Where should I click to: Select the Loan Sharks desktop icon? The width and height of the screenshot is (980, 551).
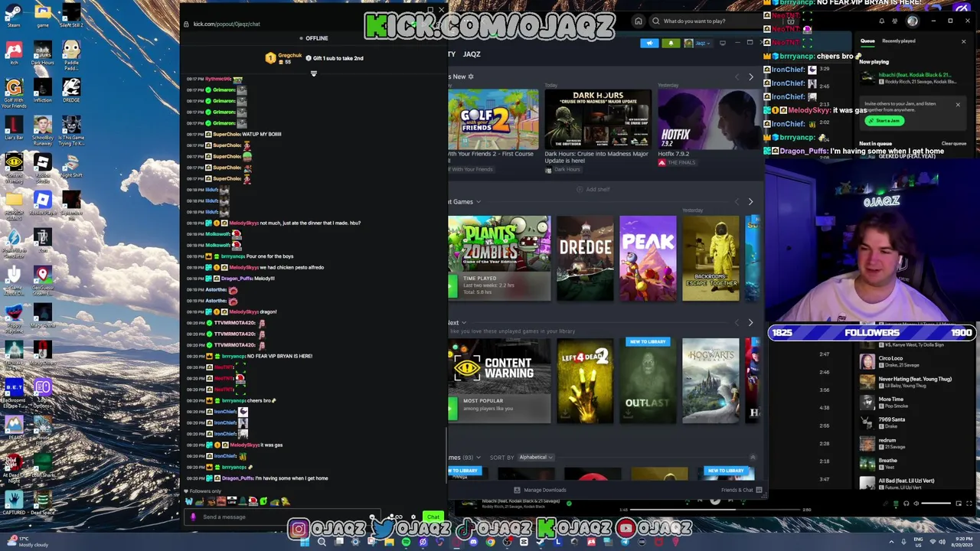pyautogui.click(x=43, y=465)
